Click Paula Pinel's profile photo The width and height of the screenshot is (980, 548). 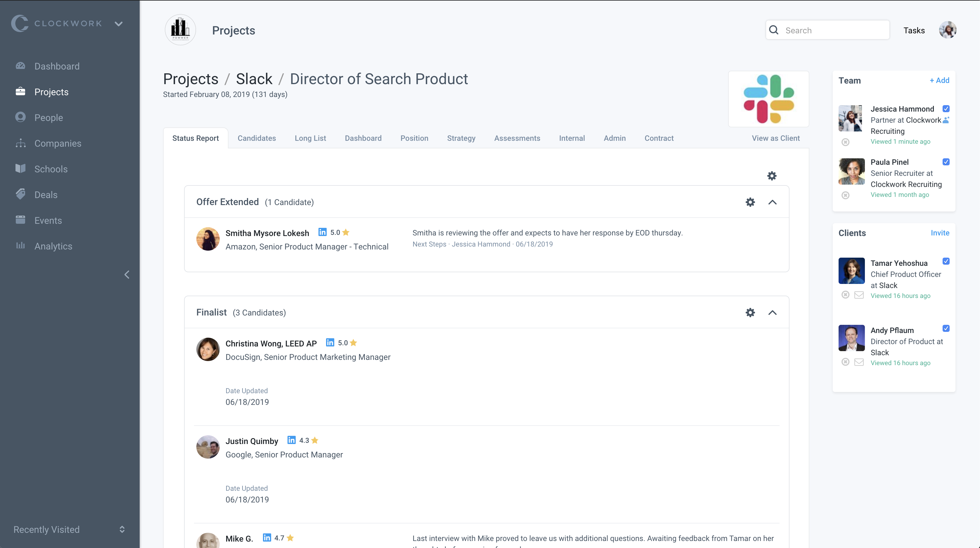pyautogui.click(x=851, y=171)
